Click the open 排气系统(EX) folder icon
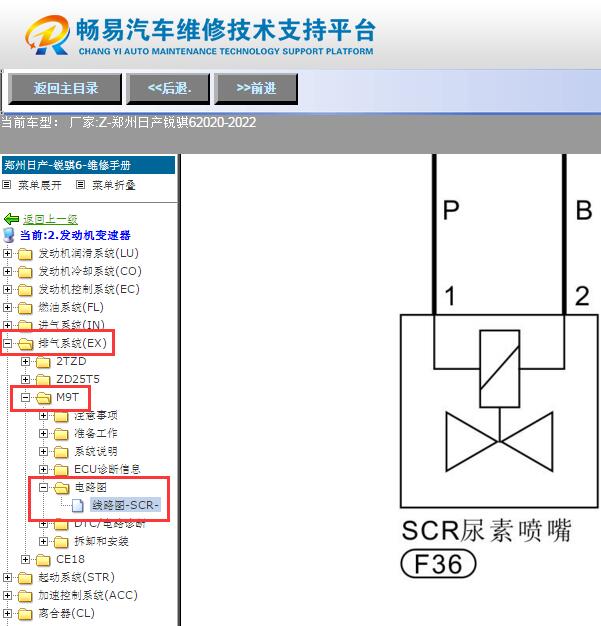The width and height of the screenshot is (601, 626). [26, 343]
